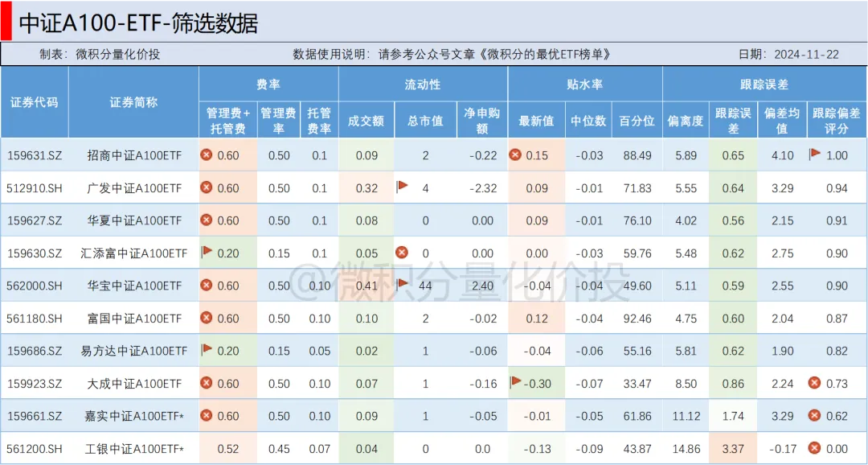This screenshot has width=868, height=465.
Task: Click the red flag beside the 1.00 跟踪偏差评分
Action: coord(815,154)
